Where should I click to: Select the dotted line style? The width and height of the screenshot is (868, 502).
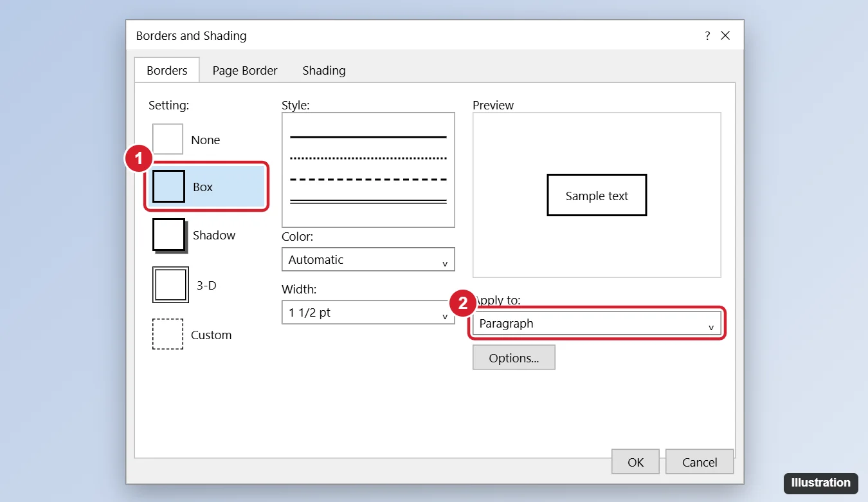click(368, 158)
